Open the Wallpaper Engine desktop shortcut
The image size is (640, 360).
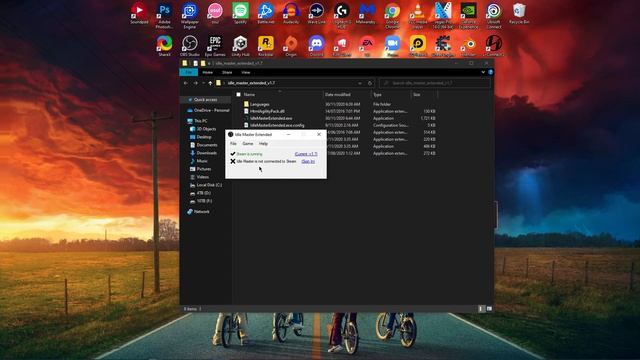[x=190, y=16]
